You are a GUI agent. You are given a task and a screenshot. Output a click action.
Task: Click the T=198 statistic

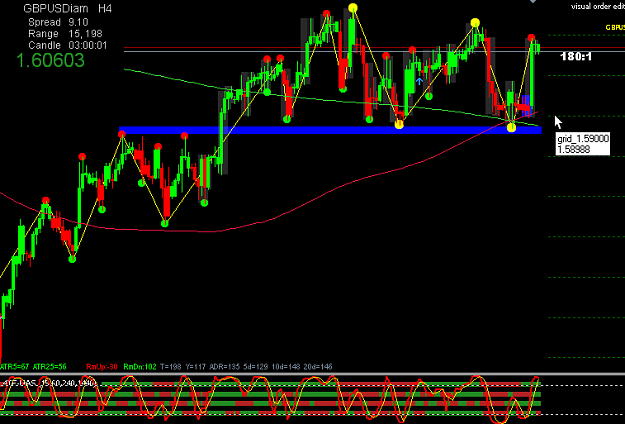[171, 367]
